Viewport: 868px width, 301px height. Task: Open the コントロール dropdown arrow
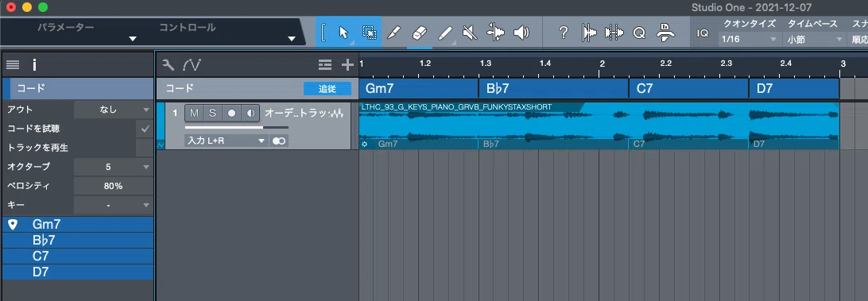pyautogui.click(x=292, y=39)
